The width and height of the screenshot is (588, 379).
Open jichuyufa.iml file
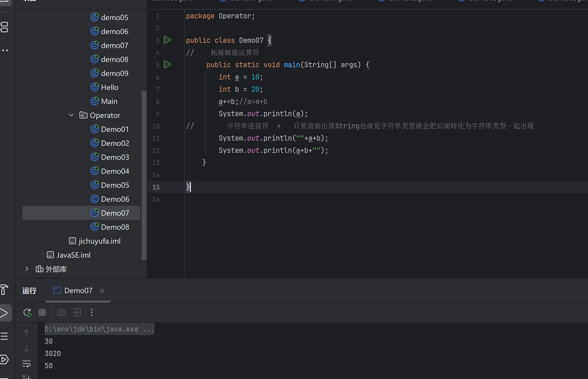(99, 241)
